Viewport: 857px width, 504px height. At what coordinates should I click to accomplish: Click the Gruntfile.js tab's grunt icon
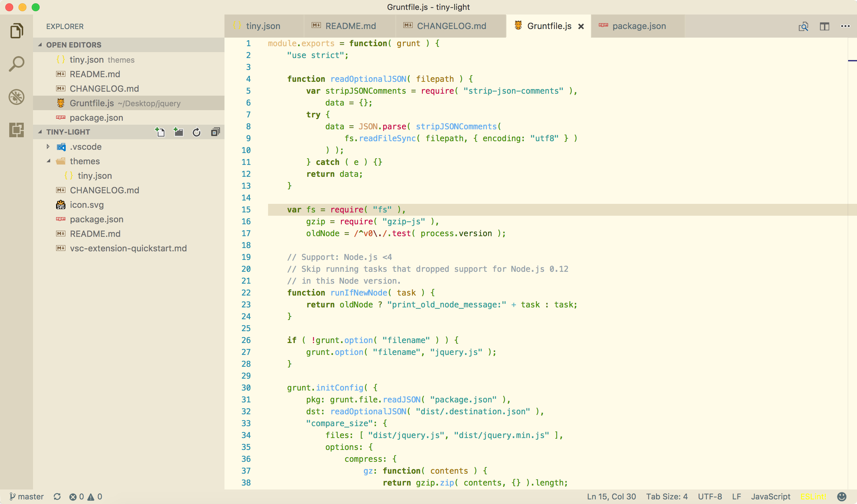tap(518, 25)
